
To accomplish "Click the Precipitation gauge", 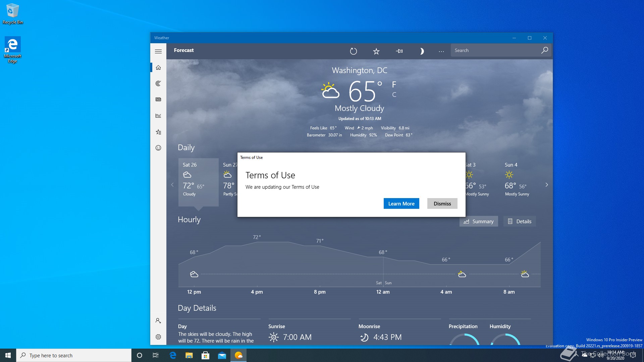I will tap(464, 339).
